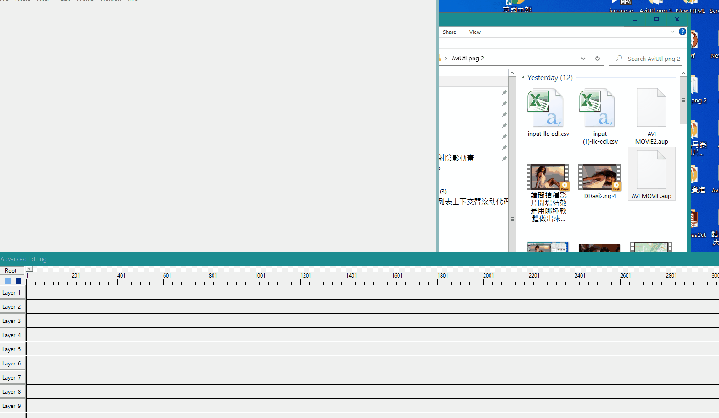Image resolution: width=719 pixels, height=418 pixels.
Task: Click the Root scene button in timeline
Action: coord(11,270)
